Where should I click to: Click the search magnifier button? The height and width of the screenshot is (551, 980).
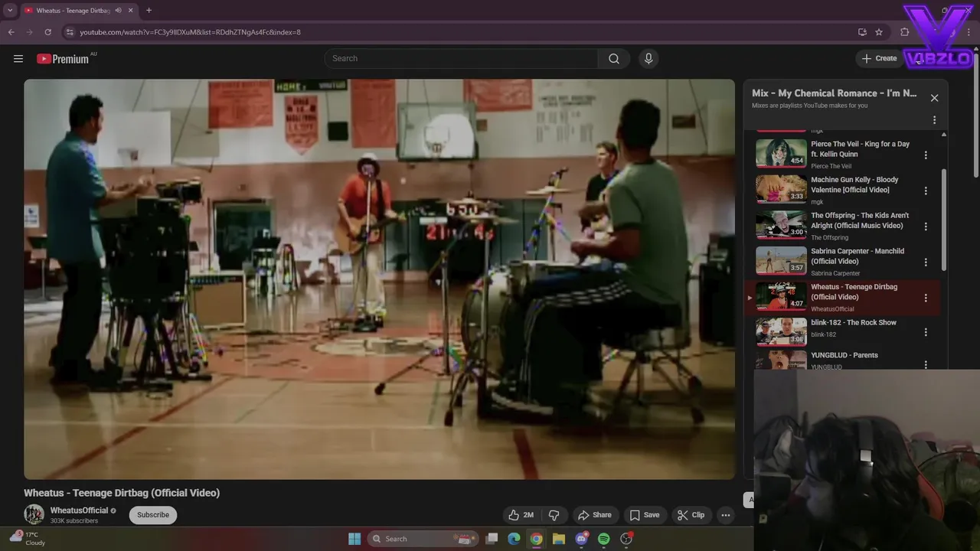click(614, 58)
